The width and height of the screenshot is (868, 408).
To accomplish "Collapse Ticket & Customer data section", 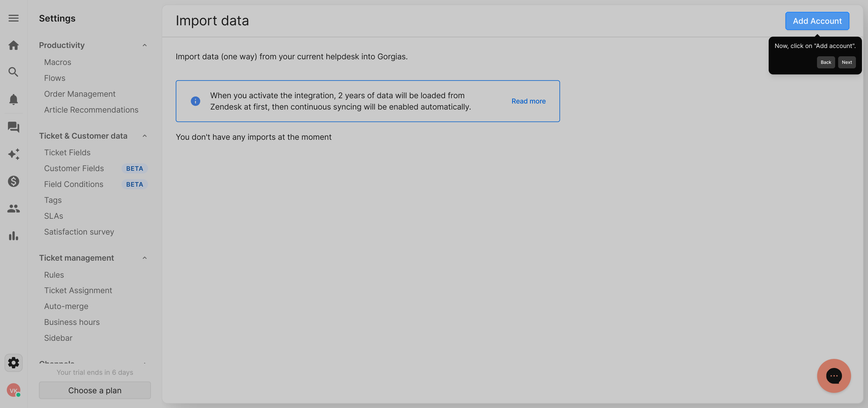I will pos(145,136).
